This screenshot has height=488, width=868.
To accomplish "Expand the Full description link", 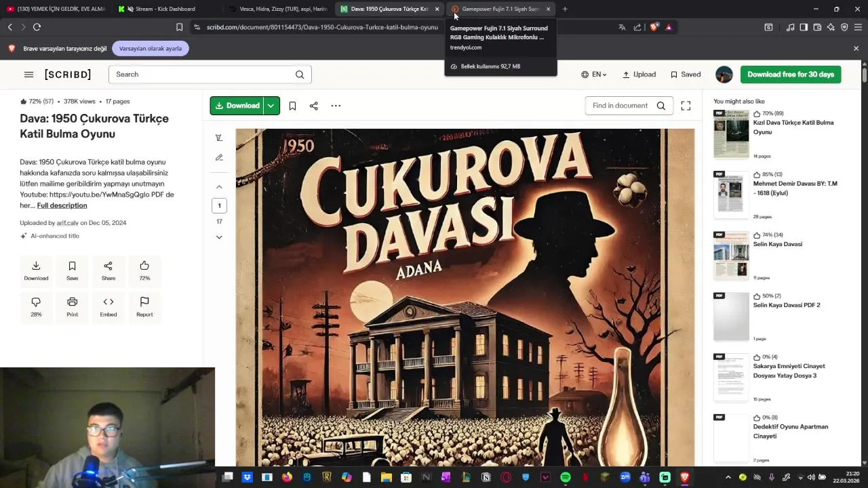I will coord(62,205).
